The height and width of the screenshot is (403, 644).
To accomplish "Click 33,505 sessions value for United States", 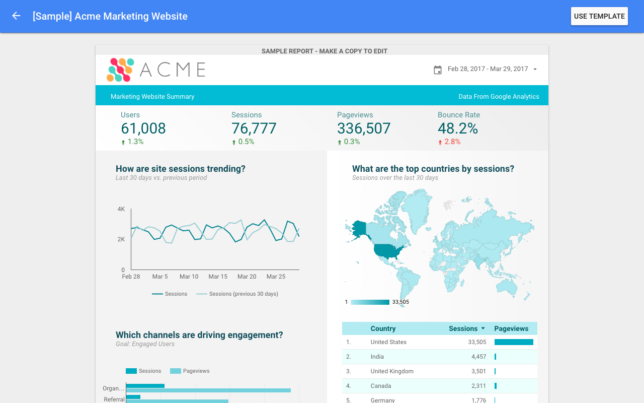I will tap(477, 342).
